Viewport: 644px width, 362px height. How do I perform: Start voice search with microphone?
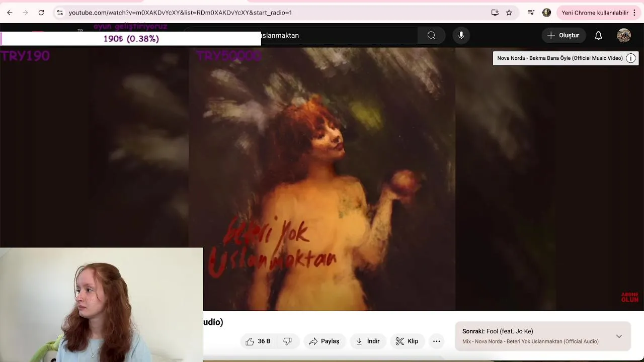point(461,35)
